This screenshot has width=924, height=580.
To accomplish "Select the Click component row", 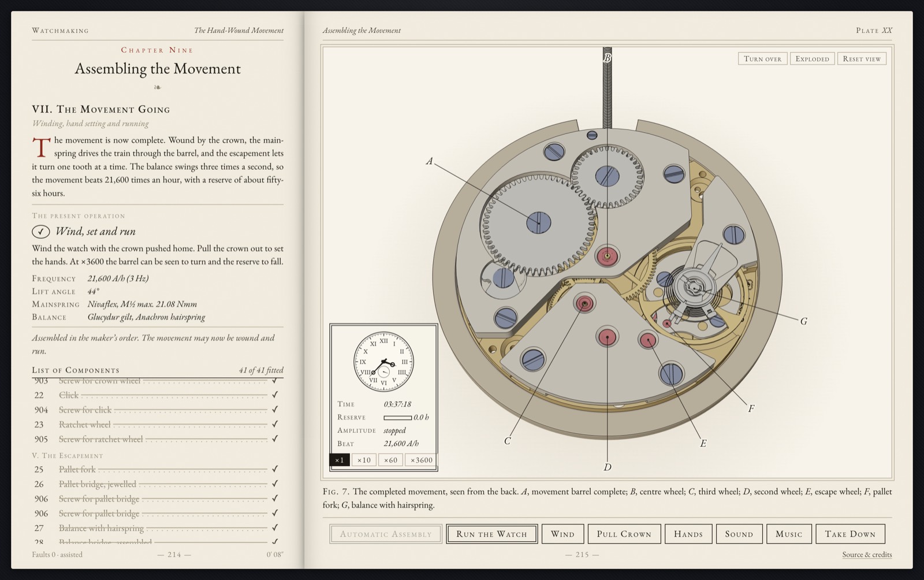I will coord(158,395).
